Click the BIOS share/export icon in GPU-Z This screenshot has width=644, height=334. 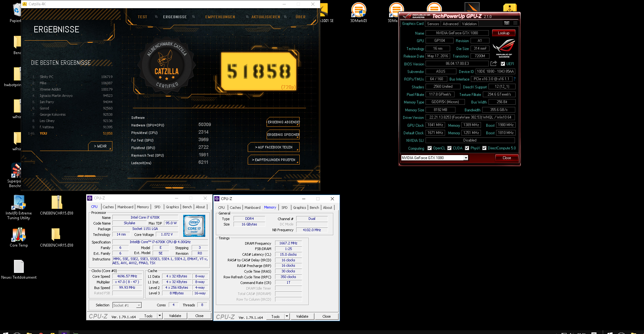tap(494, 64)
